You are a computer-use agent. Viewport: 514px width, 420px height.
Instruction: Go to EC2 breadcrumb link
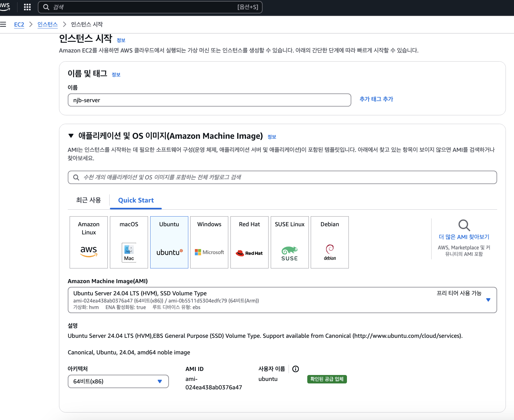point(19,24)
